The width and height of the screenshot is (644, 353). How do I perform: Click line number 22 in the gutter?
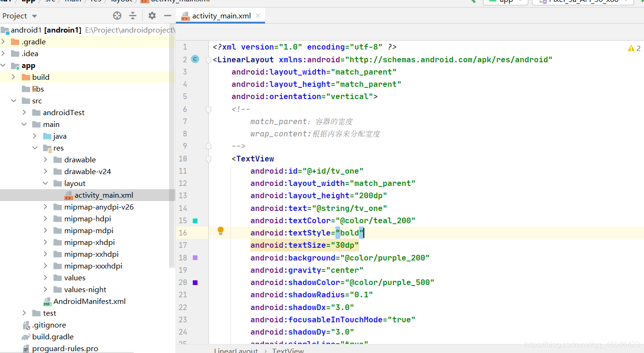pyautogui.click(x=183, y=307)
